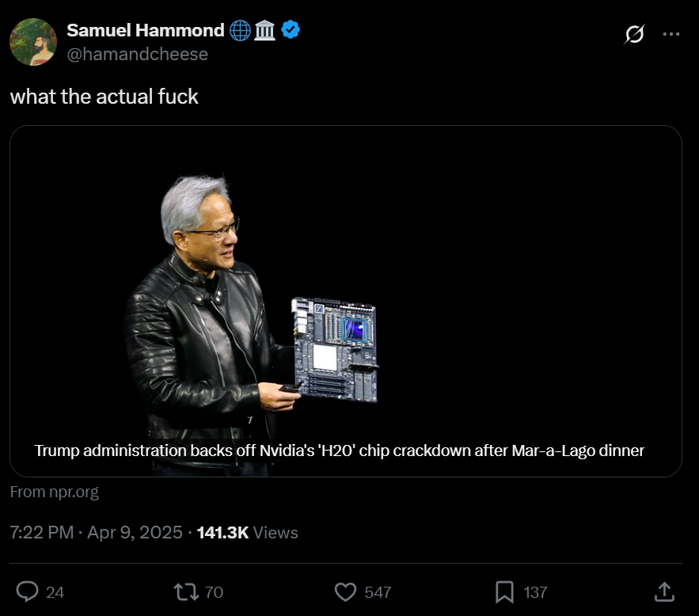The width and height of the screenshot is (699, 616).
Task: Click the @hamandcheese handle
Action: click(137, 55)
